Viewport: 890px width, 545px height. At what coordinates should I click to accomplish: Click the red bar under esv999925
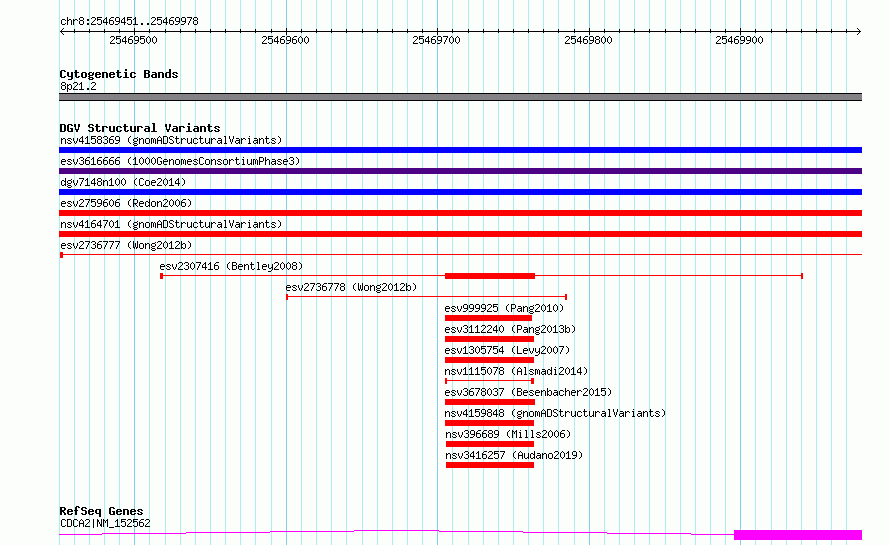488,318
